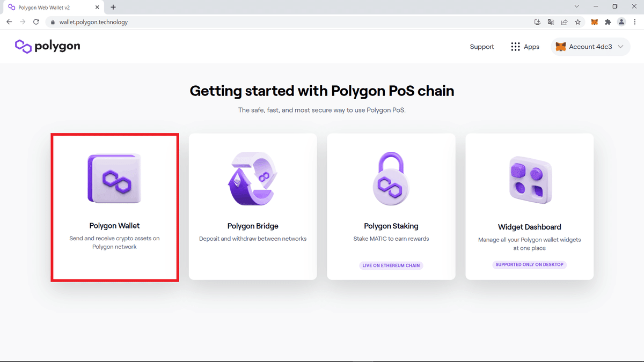Click the "safe, fast, and most secure" subtitle
This screenshot has width=644, height=362.
tap(322, 110)
